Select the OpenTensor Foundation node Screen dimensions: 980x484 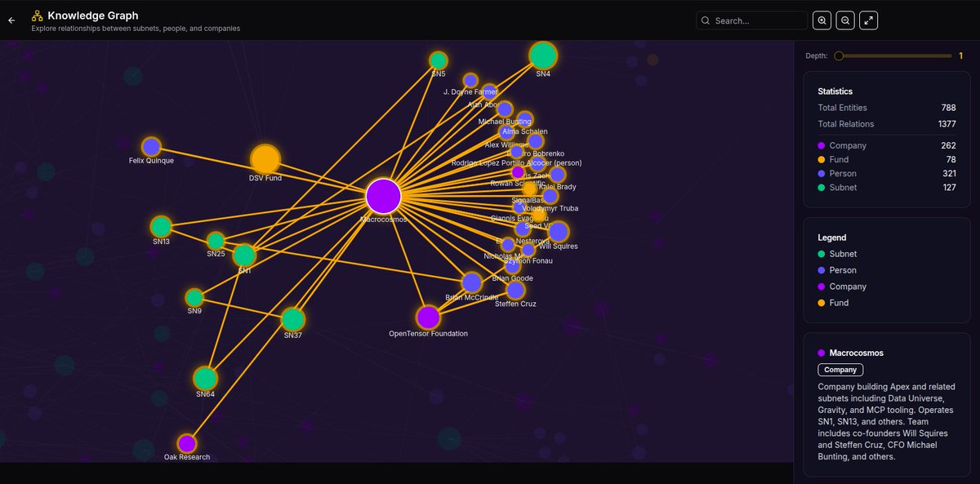click(x=428, y=317)
